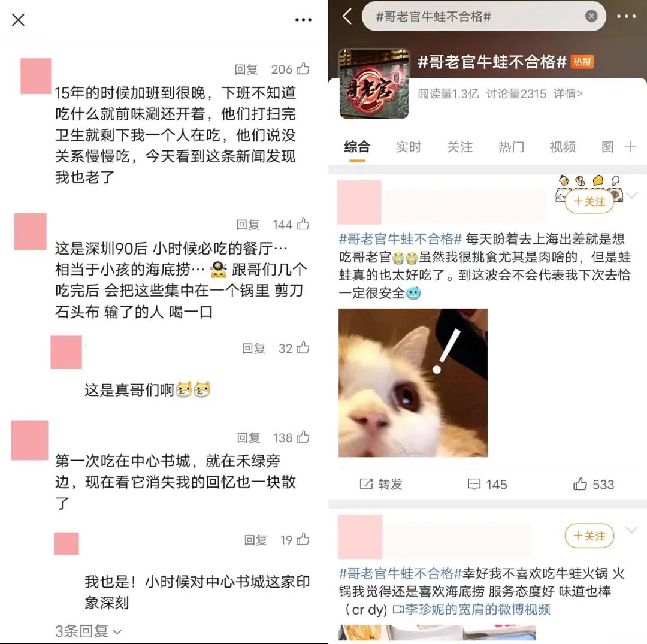Switch to the 热门 tab
Screen dimensions: 647x644
click(x=511, y=147)
